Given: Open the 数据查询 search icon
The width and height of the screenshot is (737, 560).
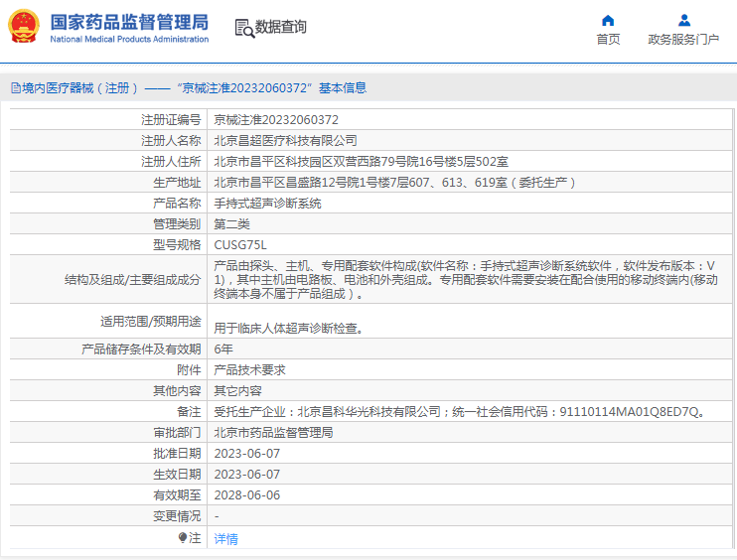Looking at the screenshot, I should (x=244, y=28).
